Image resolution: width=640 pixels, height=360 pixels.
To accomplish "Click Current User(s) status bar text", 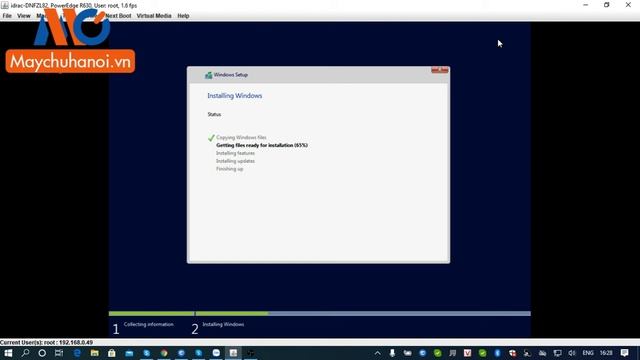I will 47,342.
